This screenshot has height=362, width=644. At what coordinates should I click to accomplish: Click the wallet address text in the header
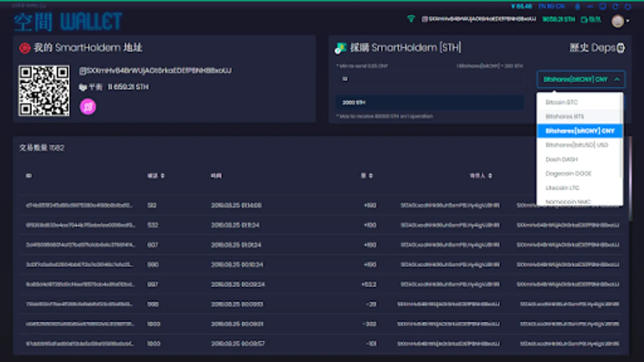coord(482,19)
